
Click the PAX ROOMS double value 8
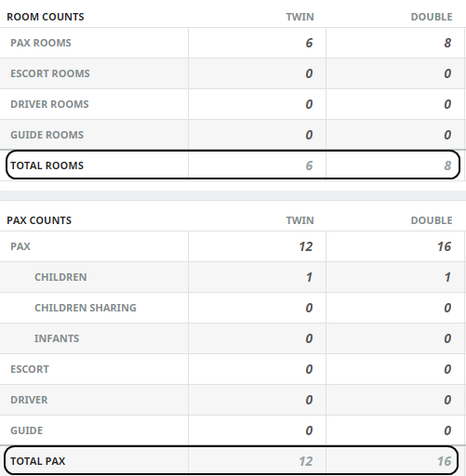point(447,43)
